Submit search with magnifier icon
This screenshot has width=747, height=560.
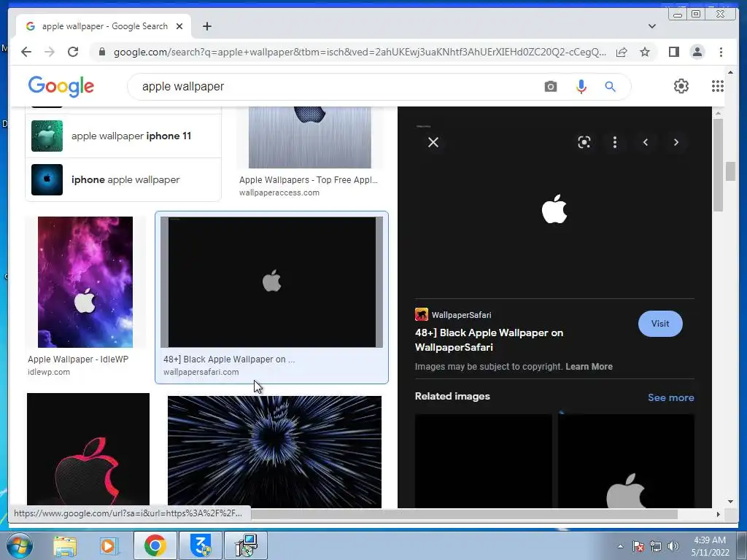[610, 87]
